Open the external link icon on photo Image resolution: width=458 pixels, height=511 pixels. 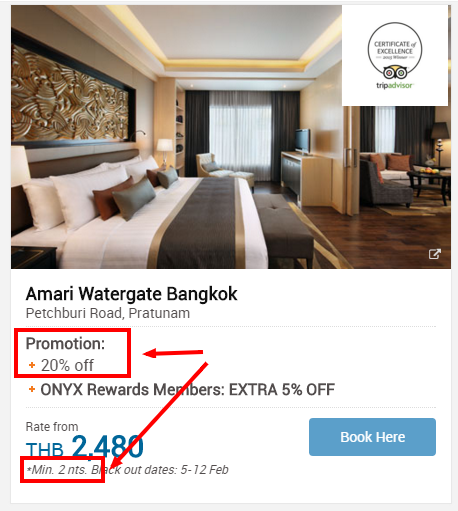[434, 254]
